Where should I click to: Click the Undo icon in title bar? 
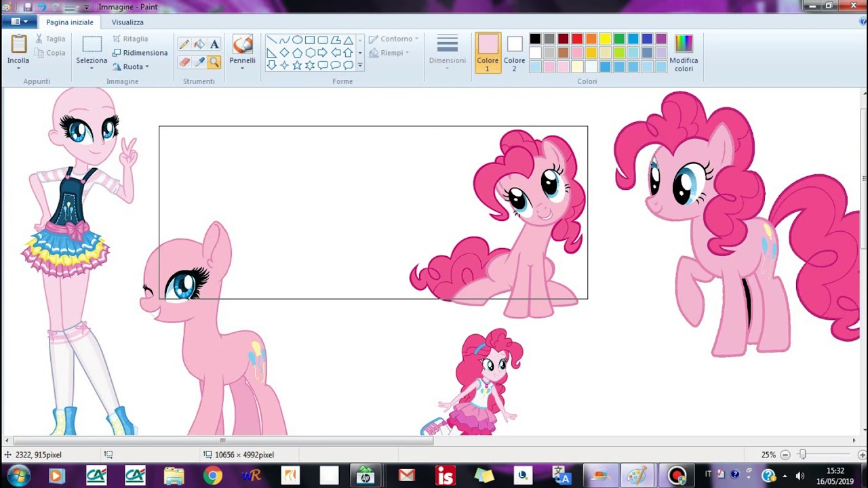pos(41,7)
